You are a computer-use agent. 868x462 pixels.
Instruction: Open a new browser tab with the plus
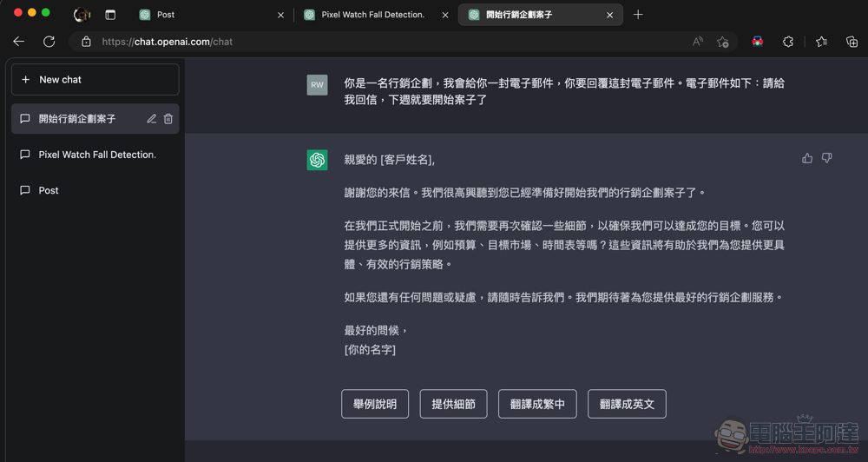point(638,15)
